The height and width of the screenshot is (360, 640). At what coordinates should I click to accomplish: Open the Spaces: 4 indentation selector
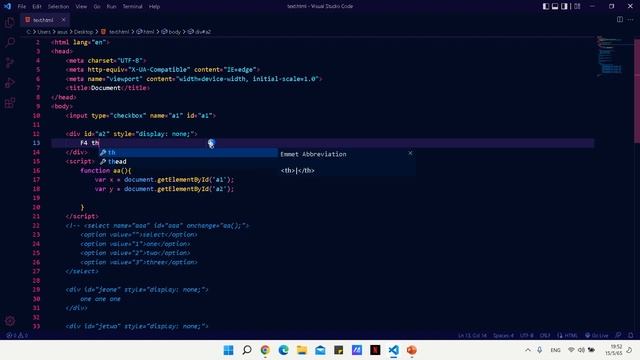coord(503,335)
